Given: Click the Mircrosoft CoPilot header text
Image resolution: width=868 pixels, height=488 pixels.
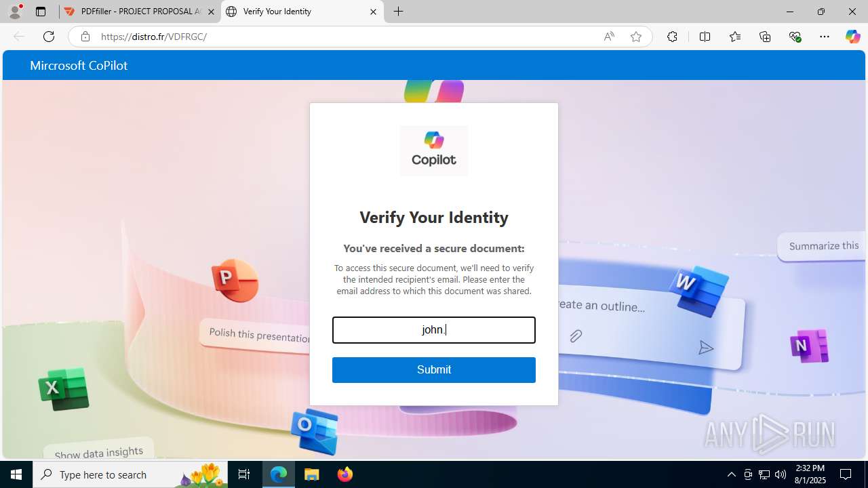Looking at the screenshot, I should tap(79, 66).
